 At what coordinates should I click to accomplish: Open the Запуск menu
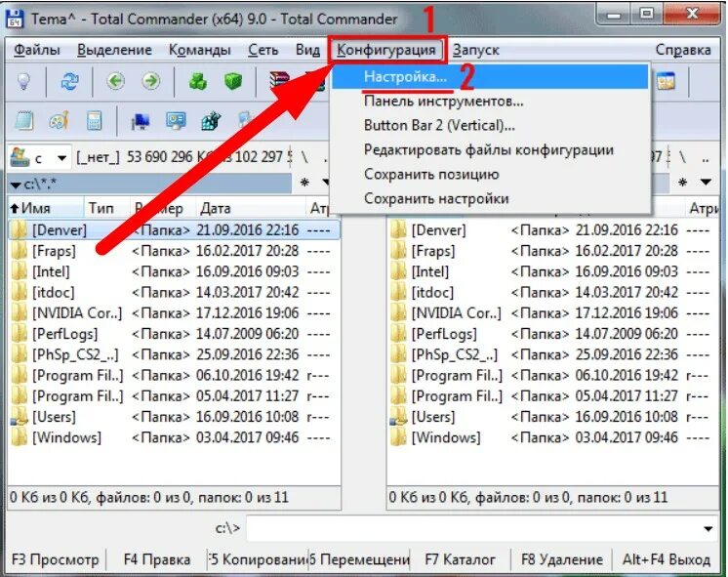coord(476,50)
